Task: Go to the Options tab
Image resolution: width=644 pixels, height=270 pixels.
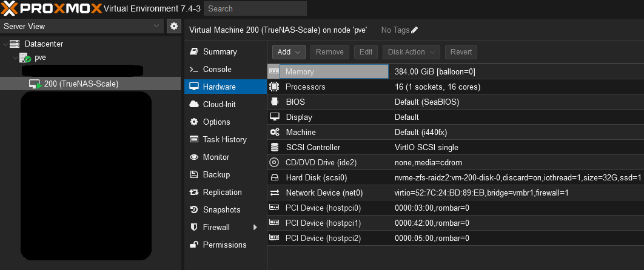Action: [x=226, y=122]
